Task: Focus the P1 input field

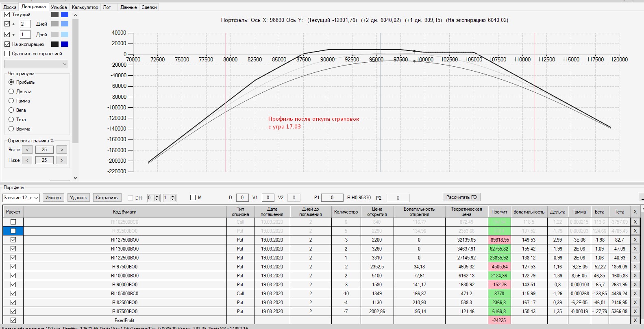Action: point(332,198)
